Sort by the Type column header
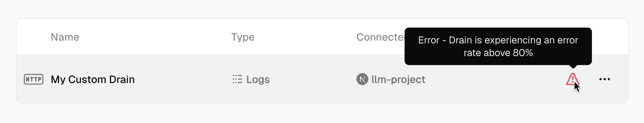Image resolution: width=644 pixels, height=123 pixels. pos(243,37)
